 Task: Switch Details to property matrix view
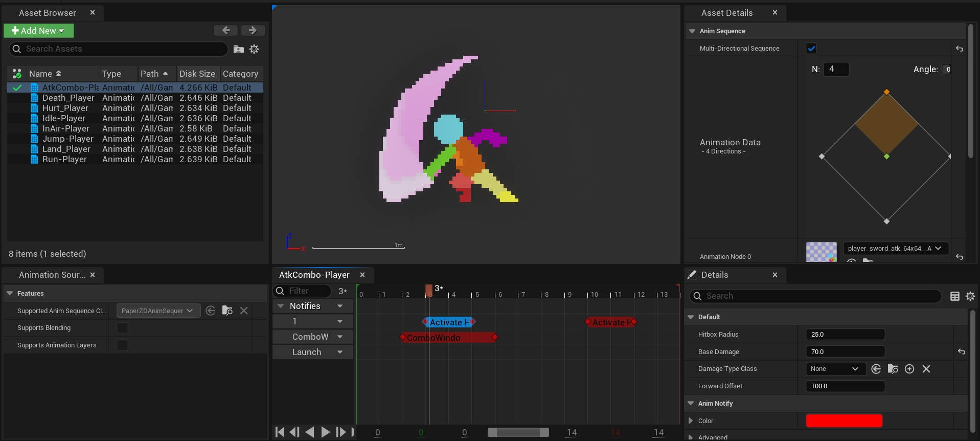[x=954, y=296]
